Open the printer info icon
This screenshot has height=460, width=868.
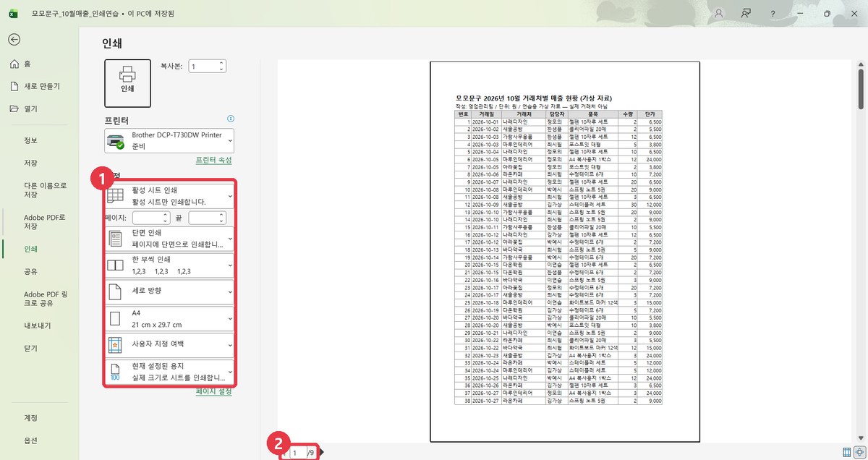click(x=230, y=118)
